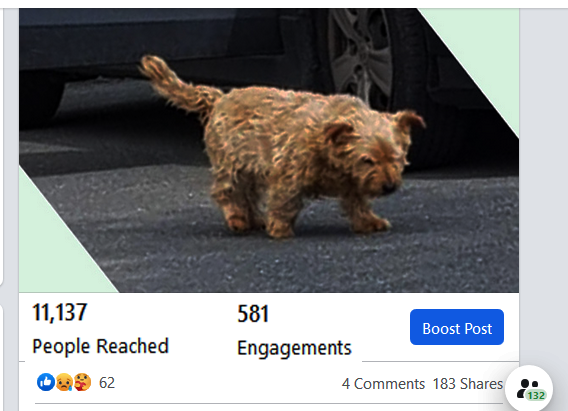Click the gray page background at right
This screenshot has width=568, height=411.
pyautogui.click(x=543, y=181)
